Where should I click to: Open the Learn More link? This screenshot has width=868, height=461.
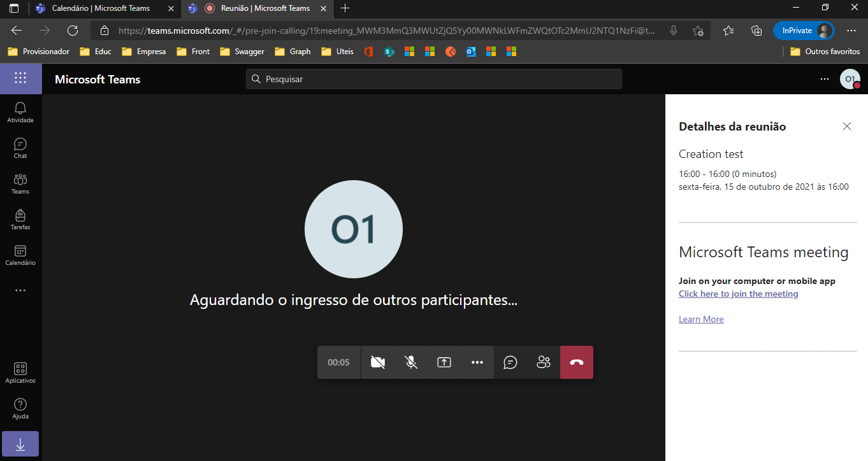click(701, 319)
